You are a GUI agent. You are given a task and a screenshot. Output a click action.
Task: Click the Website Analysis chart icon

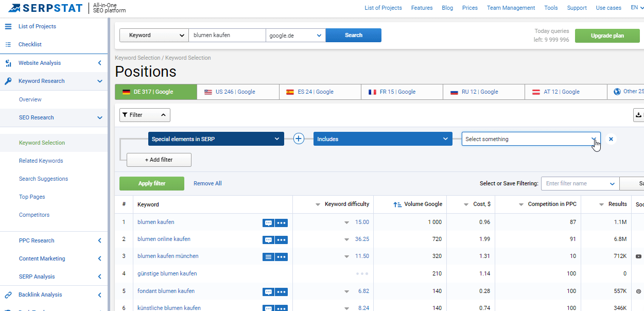pyautogui.click(x=8, y=63)
